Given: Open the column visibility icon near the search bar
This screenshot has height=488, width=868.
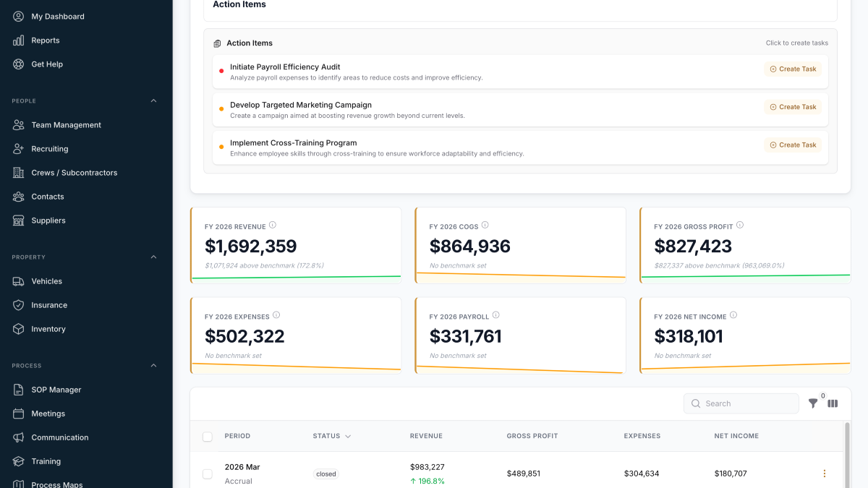Looking at the screenshot, I should tap(833, 403).
